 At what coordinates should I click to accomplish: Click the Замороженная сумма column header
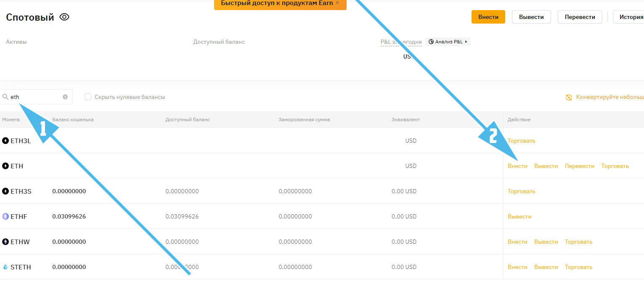pyautogui.click(x=304, y=120)
